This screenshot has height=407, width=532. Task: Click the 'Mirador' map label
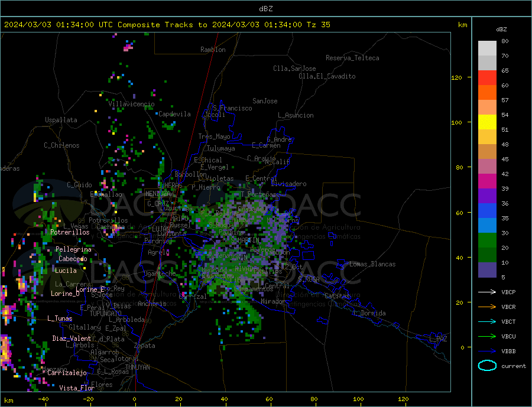(273, 301)
